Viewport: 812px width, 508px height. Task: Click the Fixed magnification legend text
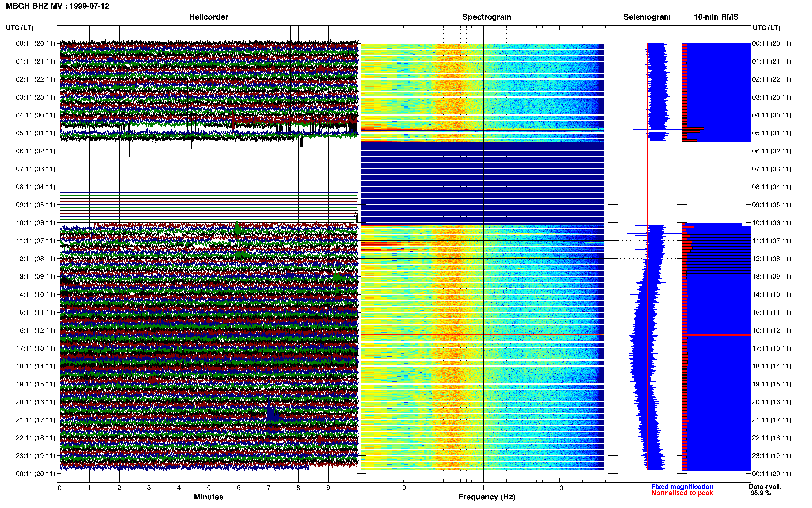pyautogui.click(x=682, y=486)
